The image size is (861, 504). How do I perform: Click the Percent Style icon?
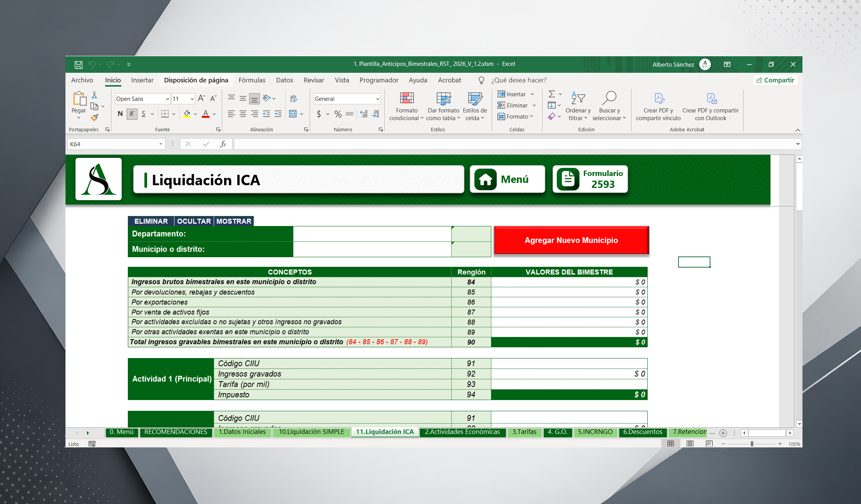click(x=338, y=114)
